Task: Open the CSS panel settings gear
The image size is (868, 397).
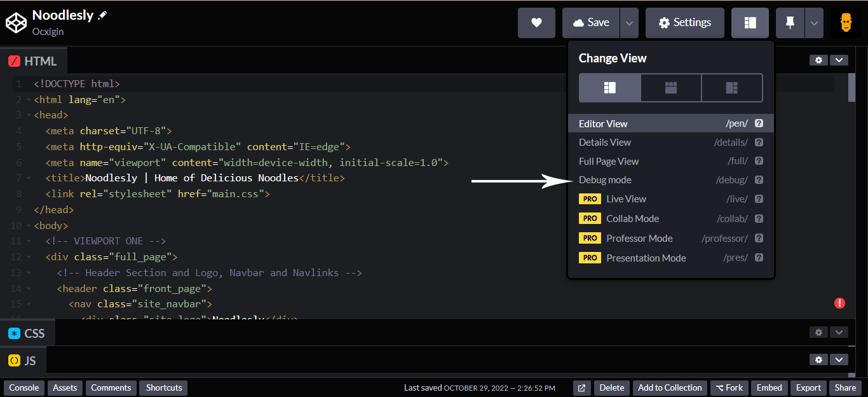Action: [818, 332]
